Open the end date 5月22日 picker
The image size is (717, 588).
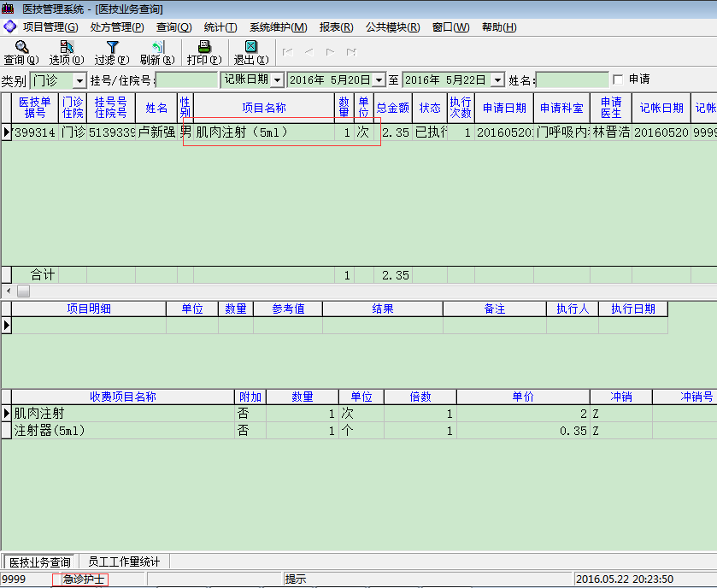coord(498,80)
